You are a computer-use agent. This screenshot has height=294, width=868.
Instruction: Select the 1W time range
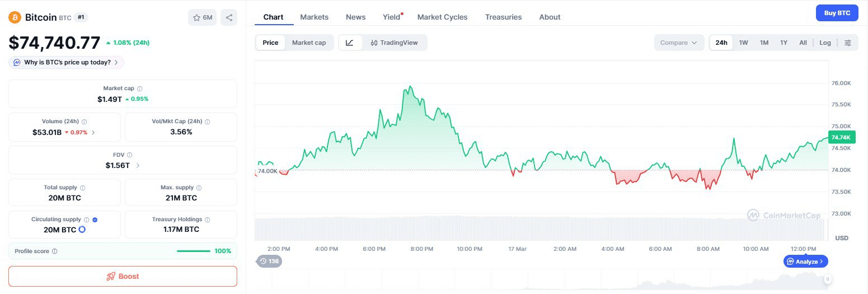tap(743, 43)
